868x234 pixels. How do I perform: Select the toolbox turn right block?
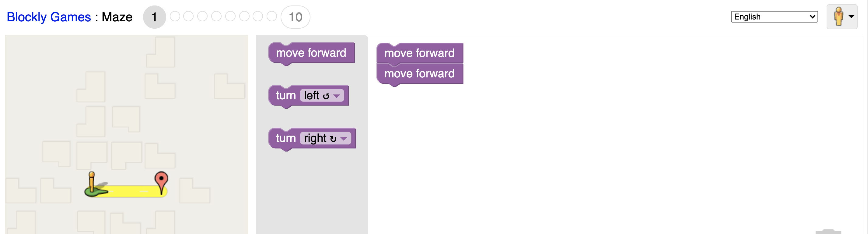point(312,139)
